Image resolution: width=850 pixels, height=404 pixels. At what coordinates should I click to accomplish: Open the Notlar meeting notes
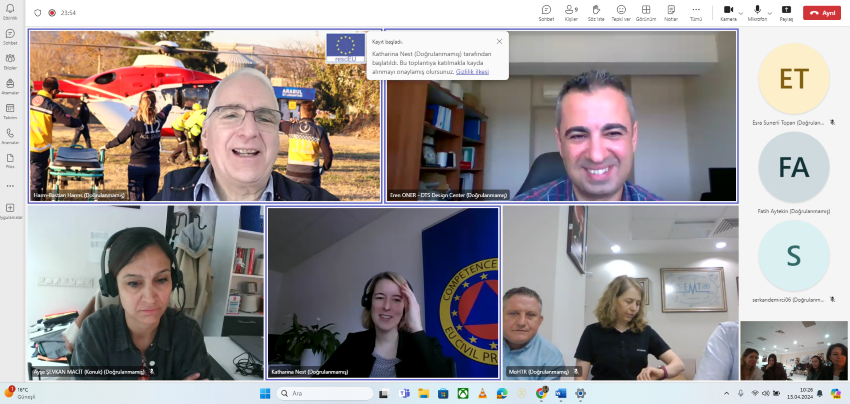(670, 12)
